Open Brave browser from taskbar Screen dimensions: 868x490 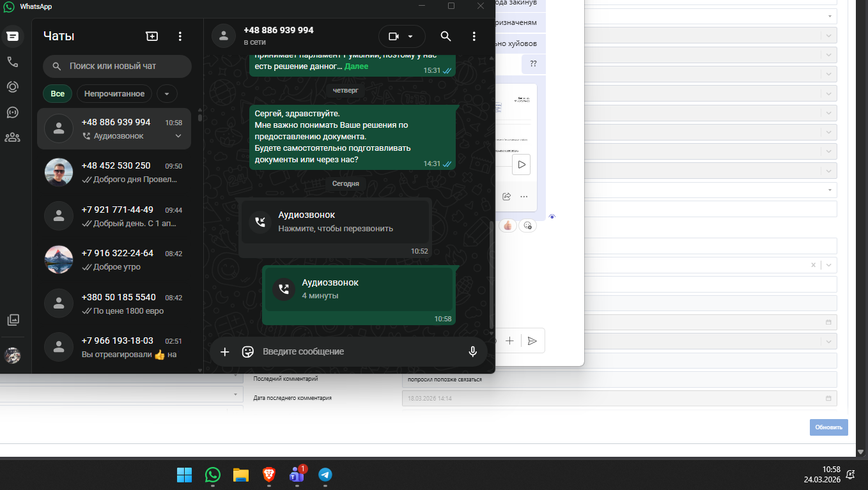pos(268,475)
